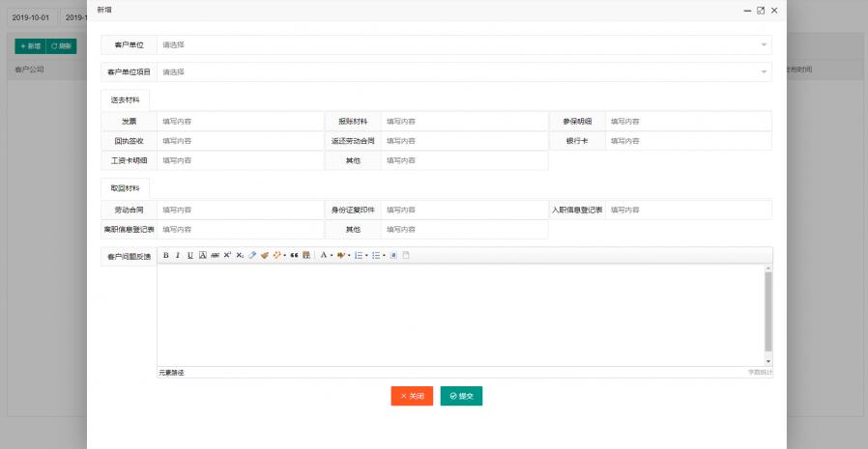The image size is (868, 449).
Task: Expand the ordered list style dropdown
Action: pos(366,255)
